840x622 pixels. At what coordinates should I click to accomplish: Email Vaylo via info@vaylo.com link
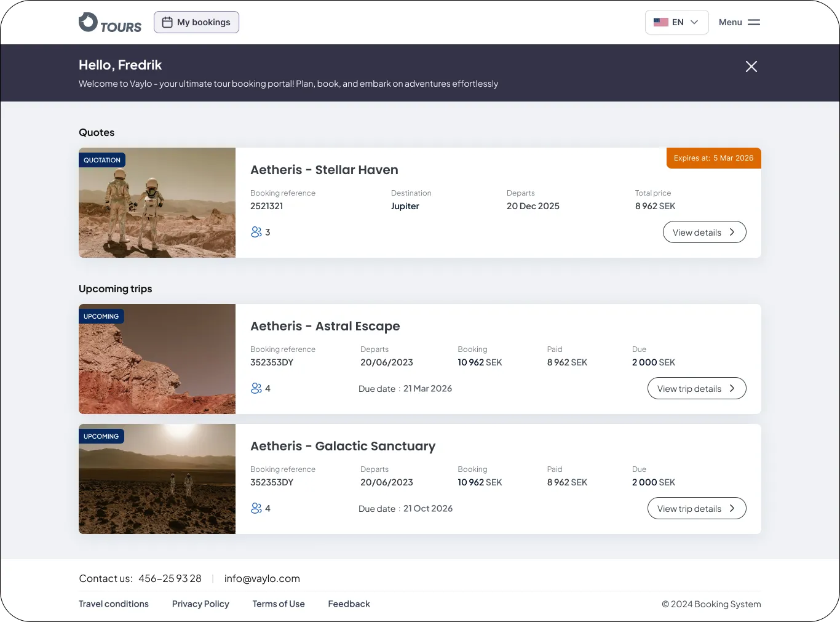(262, 578)
